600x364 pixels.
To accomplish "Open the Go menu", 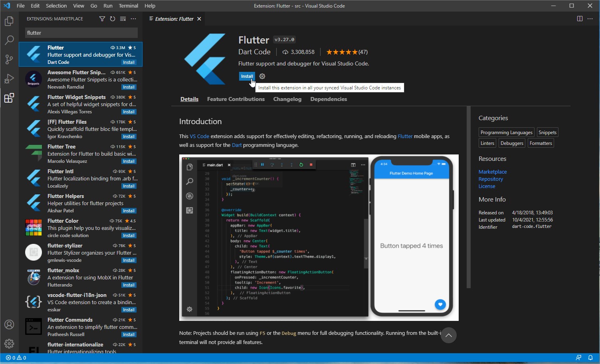I will point(94,6).
